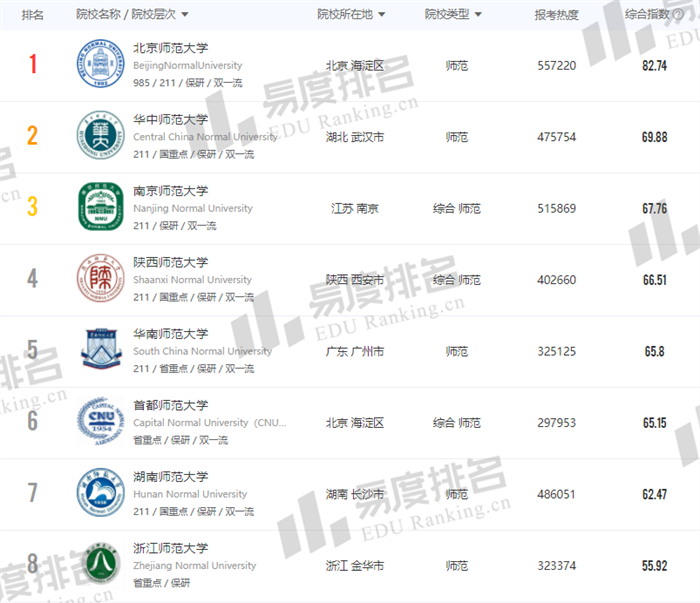Click location 浙江 金华市
The image size is (700, 603).
pos(354,566)
